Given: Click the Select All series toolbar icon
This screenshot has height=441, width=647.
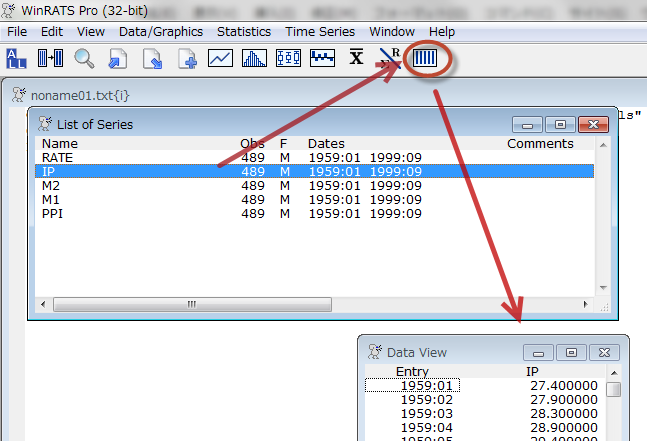Looking at the screenshot, I should click(x=16, y=59).
